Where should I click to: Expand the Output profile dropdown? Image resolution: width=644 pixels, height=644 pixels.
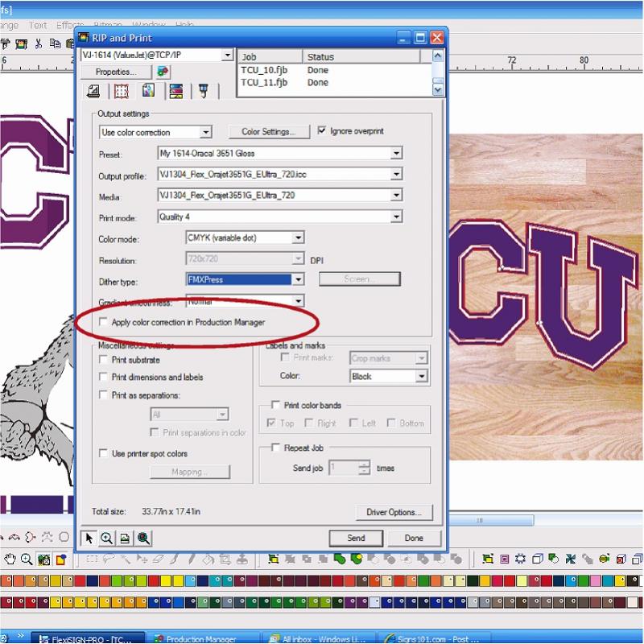click(396, 174)
